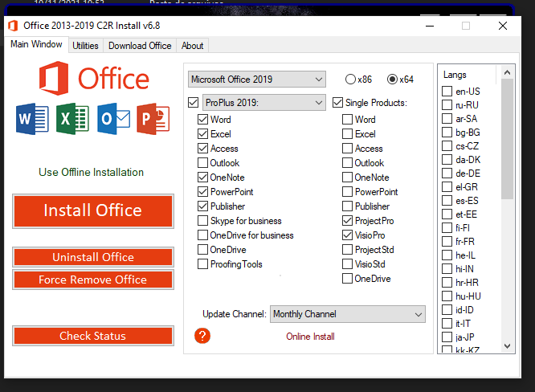Click the PowerPoint application icon
Image resolution: width=535 pixels, height=392 pixels.
153,119
